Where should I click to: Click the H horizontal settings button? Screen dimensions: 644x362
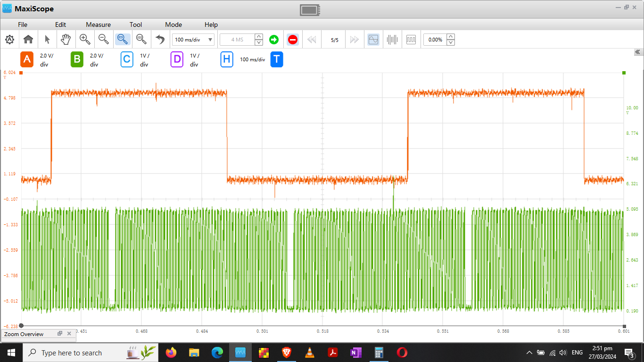point(227,59)
